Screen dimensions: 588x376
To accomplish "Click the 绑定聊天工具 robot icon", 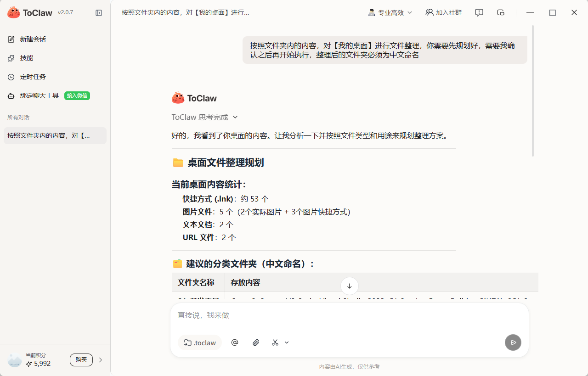I will click(x=11, y=95).
